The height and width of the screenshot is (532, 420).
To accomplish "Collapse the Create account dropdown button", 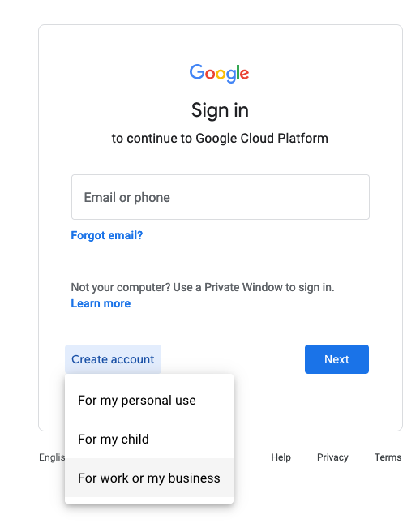I will 113,359.
